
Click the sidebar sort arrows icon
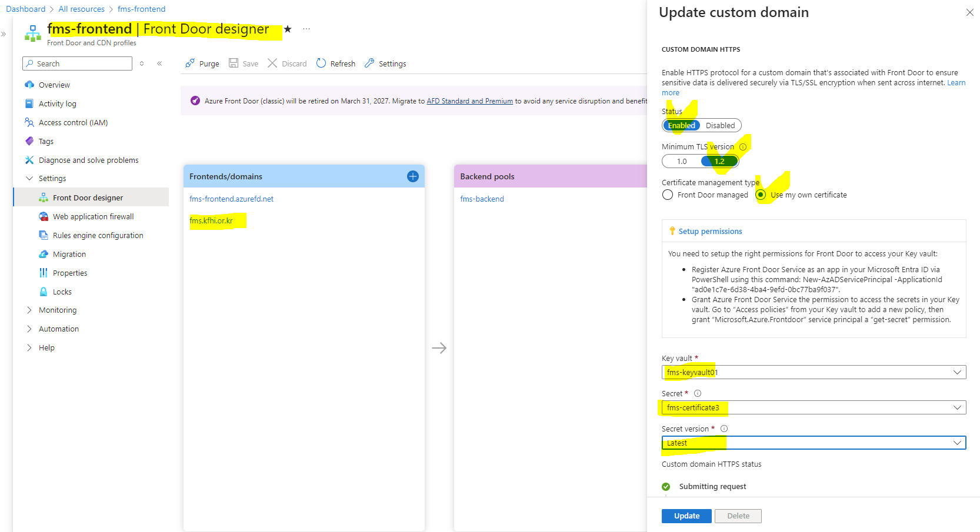point(142,63)
